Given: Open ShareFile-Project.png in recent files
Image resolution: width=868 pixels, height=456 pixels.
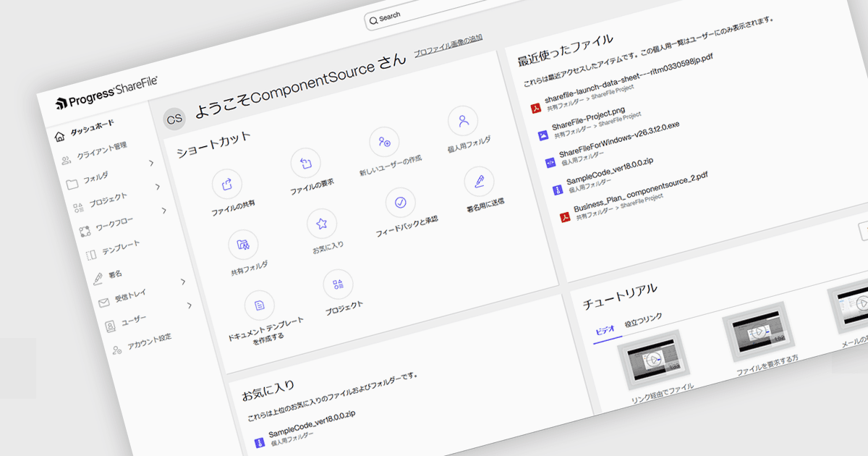Looking at the screenshot, I should tap(588, 119).
